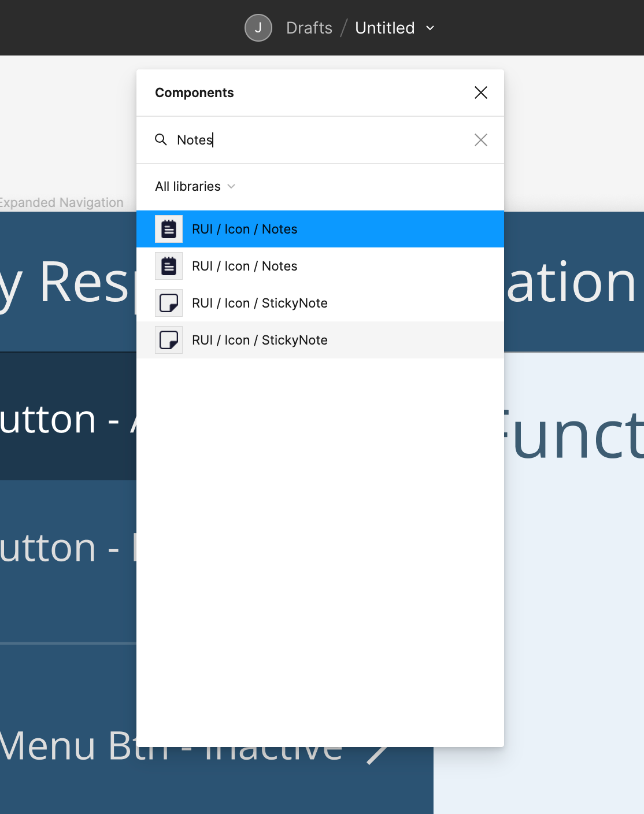
Task: Click the magnifier search icon
Action: 161,140
